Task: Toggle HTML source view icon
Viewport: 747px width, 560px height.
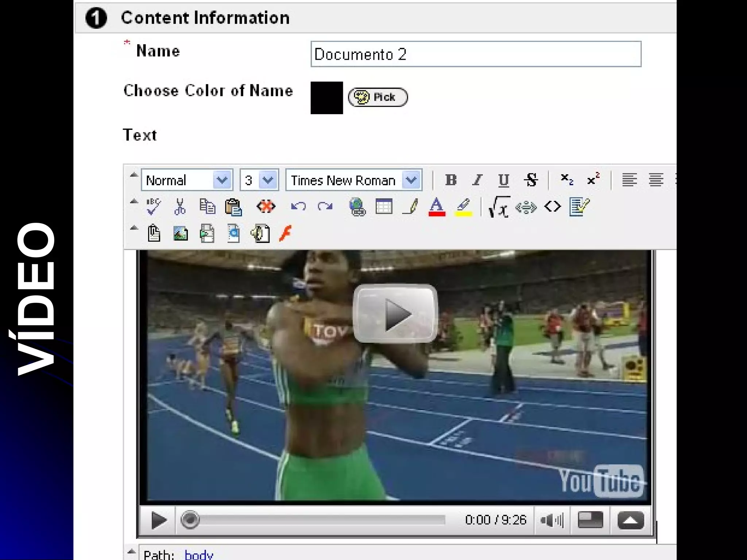Action: click(x=553, y=207)
